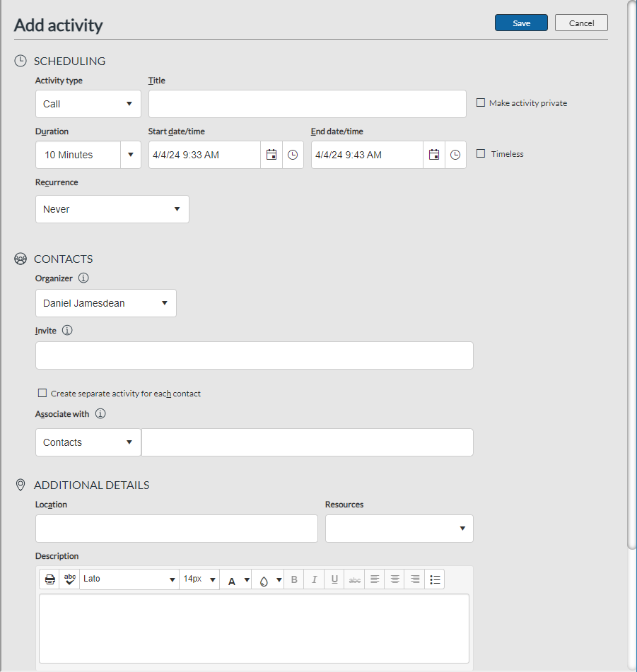
Task: Expand the Activity type dropdown
Action: [88, 104]
